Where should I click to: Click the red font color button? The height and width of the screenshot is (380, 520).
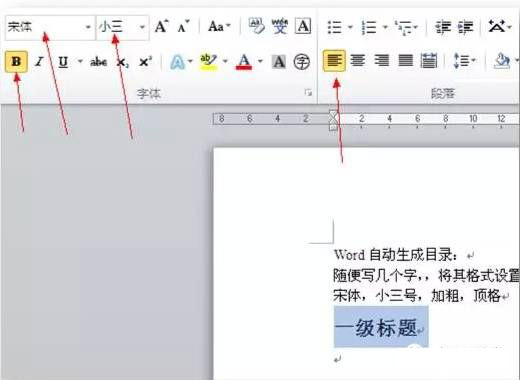pyautogui.click(x=244, y=62)
